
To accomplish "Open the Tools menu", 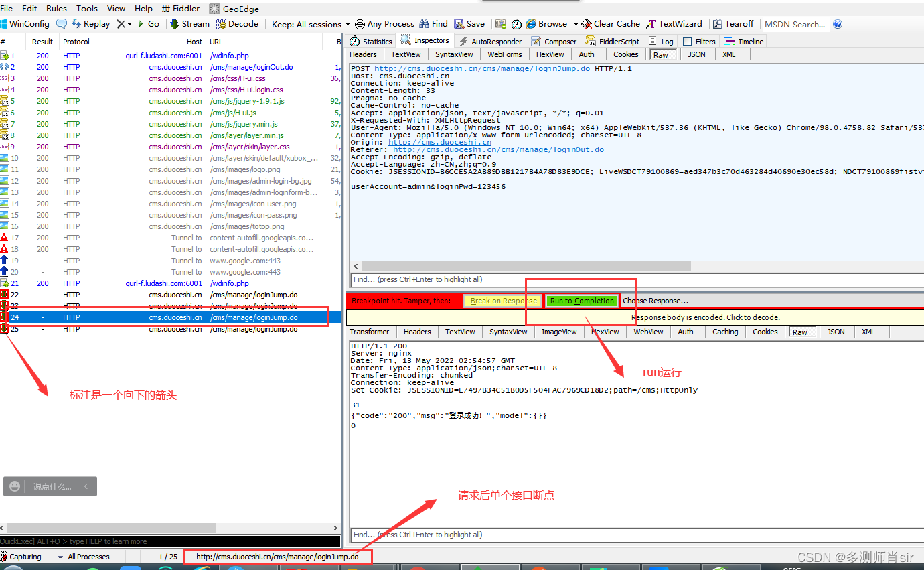I will click(87, 9).
